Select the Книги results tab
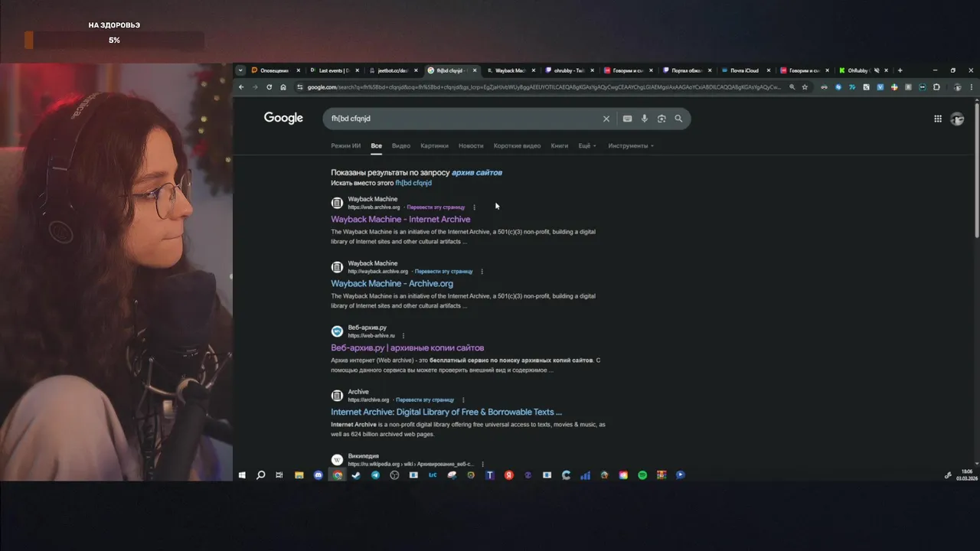The width and height of the screenshot is (980, 551). 560,145
